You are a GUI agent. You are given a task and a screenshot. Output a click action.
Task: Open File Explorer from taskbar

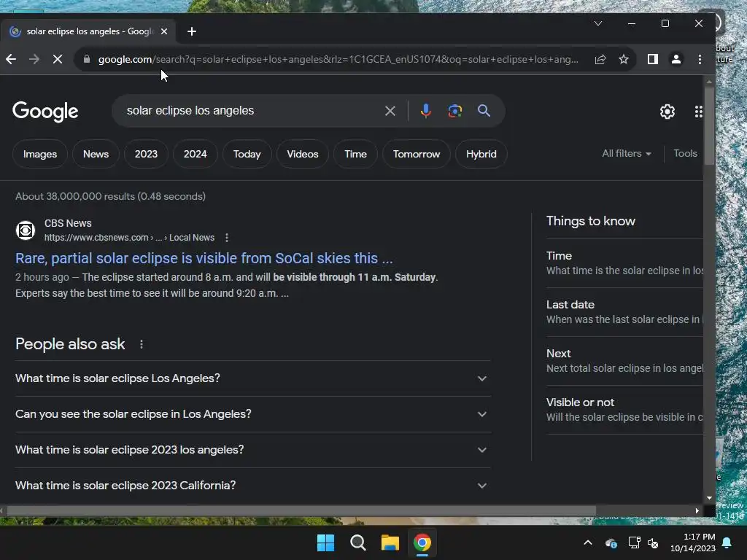(x=390, y=542)
